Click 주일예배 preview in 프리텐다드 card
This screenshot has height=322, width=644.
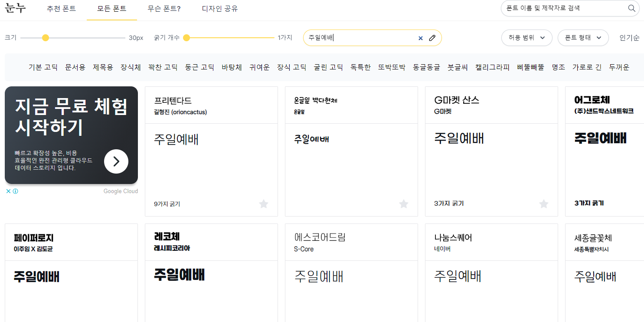[176, 139]
